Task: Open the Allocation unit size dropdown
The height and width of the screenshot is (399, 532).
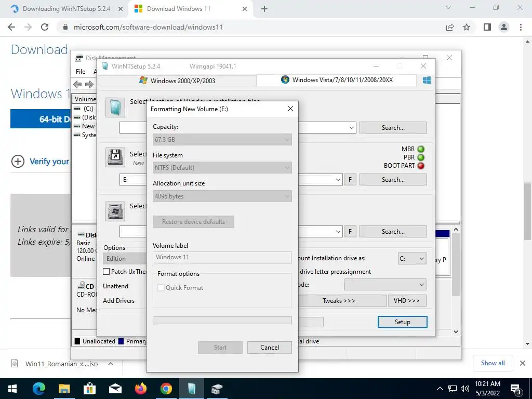Action: tap(222, 196)
